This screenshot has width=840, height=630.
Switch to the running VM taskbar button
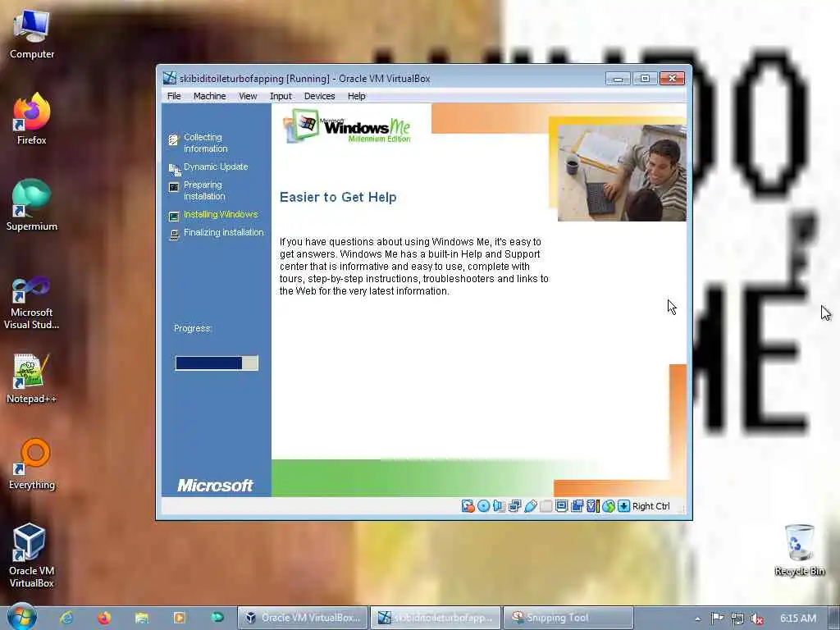click(436, 618)
